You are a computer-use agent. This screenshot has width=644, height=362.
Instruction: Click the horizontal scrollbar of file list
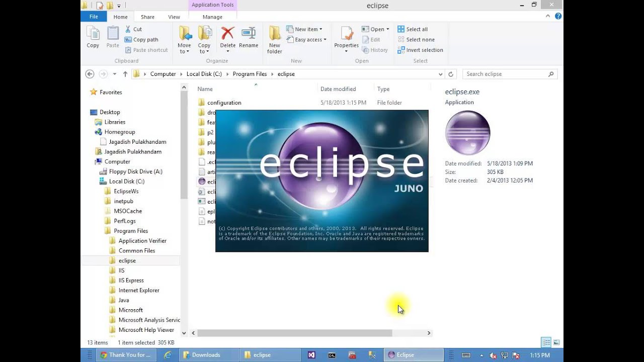(294, 333)
